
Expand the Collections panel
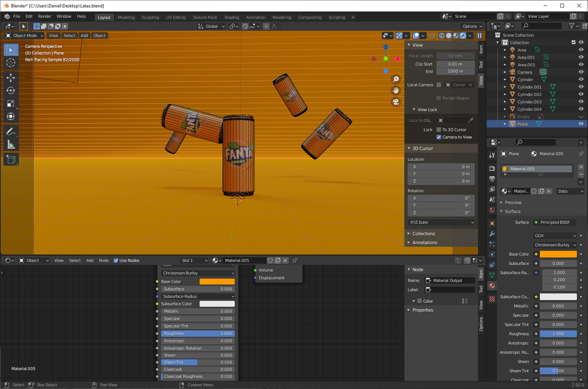click(x=424, y=234)
